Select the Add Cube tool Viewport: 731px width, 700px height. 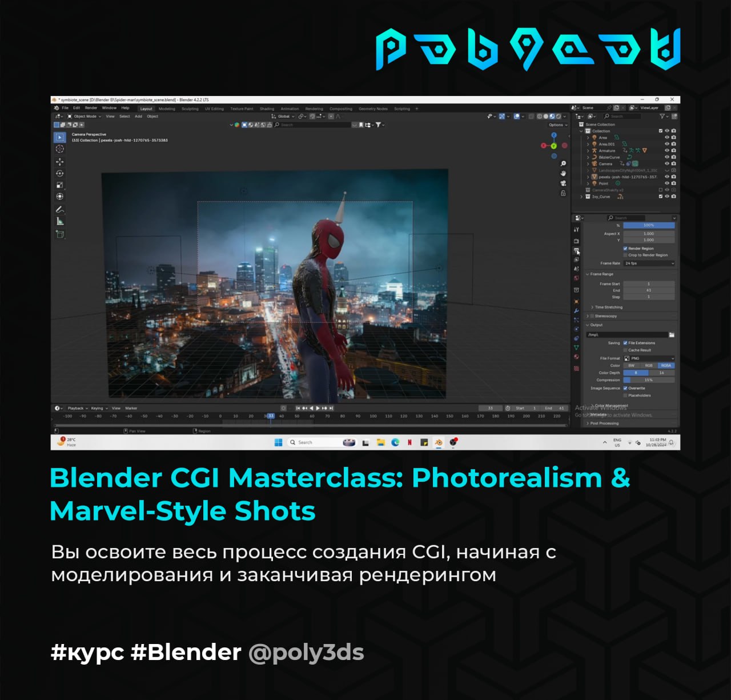(x=59, y=234)
